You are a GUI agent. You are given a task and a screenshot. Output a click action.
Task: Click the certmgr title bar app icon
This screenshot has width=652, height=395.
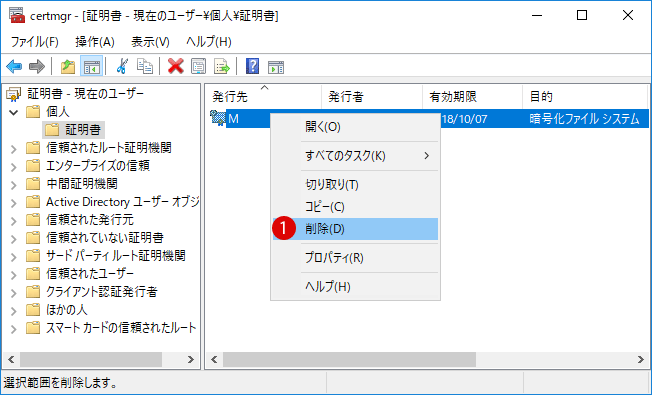coord(17,15)
